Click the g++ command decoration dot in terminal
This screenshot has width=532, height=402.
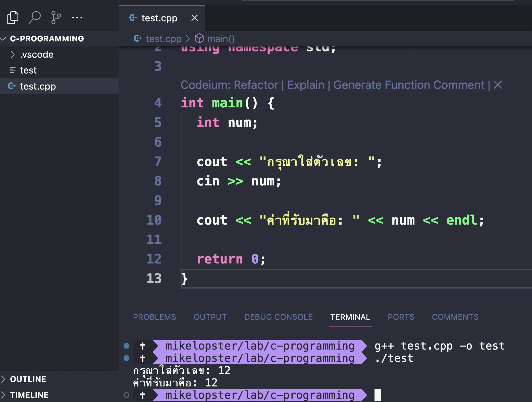click(126, 346)
